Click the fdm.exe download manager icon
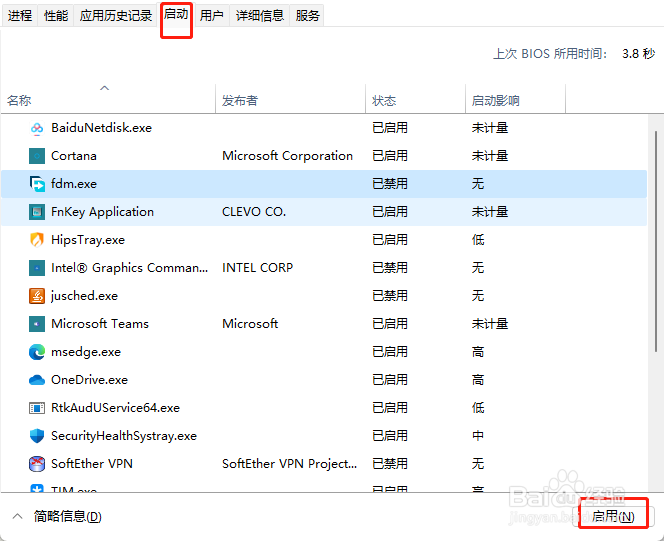Image resolution: width=664 pixels, height=541 pixels. point(37,184)
